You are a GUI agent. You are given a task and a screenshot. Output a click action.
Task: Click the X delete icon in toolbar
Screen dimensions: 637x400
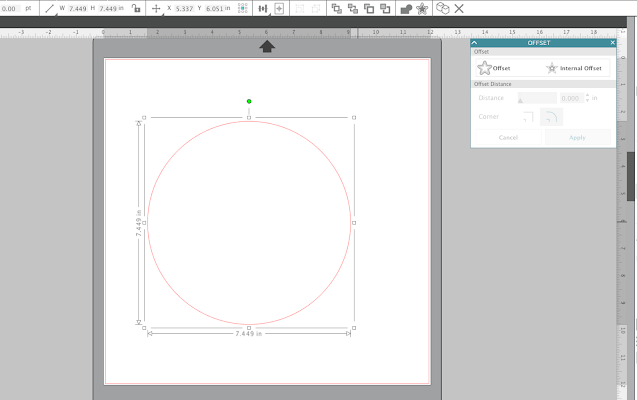tap(459, 9)
